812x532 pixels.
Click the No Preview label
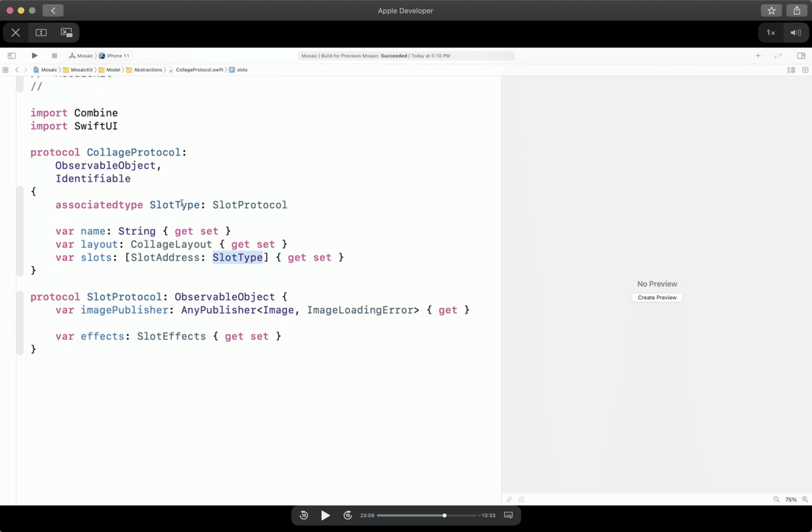657,284
